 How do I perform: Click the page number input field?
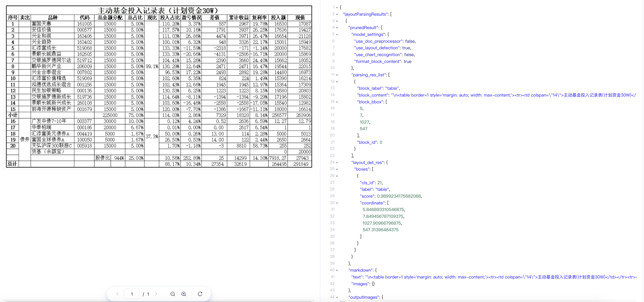point(132,294)
